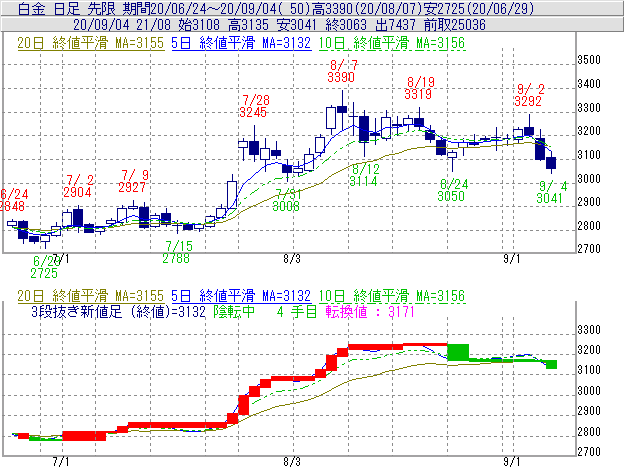
Task: Click the 3段抜き新値足 (終値)=3132 label
Action: pos(118,312)
